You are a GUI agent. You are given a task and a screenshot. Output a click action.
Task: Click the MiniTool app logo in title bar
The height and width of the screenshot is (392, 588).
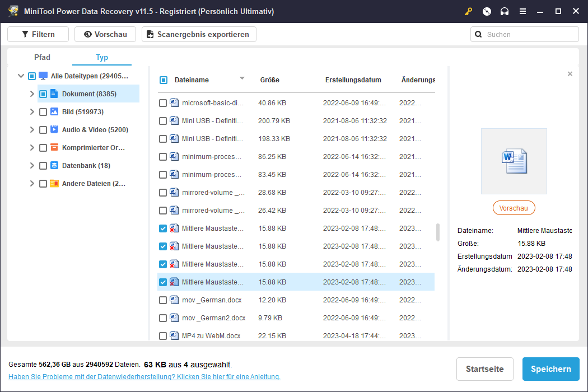[x=13, y=11]
